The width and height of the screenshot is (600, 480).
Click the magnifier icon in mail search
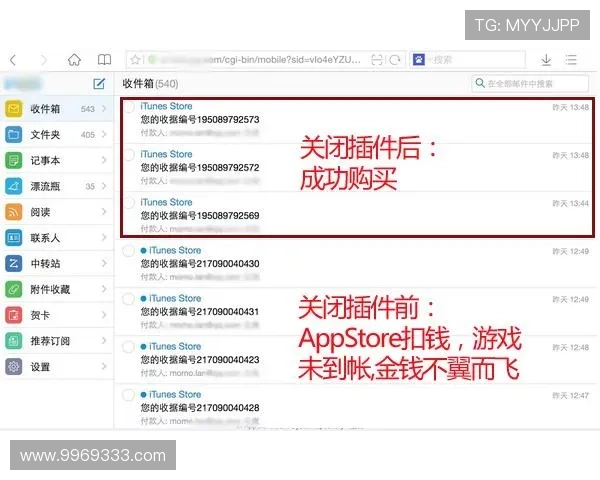[480, 83]
